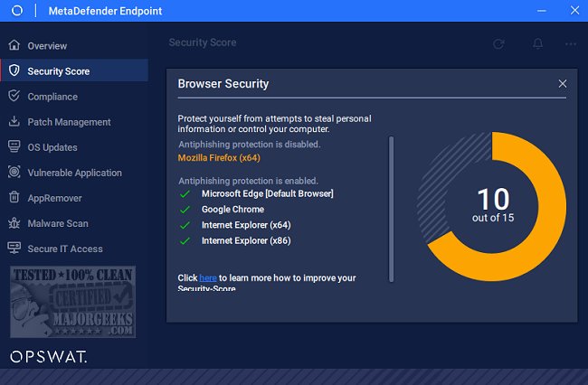Open Patch Management
Image resolution: width=588 pixels, height=385 pixels.
point(74,122)
